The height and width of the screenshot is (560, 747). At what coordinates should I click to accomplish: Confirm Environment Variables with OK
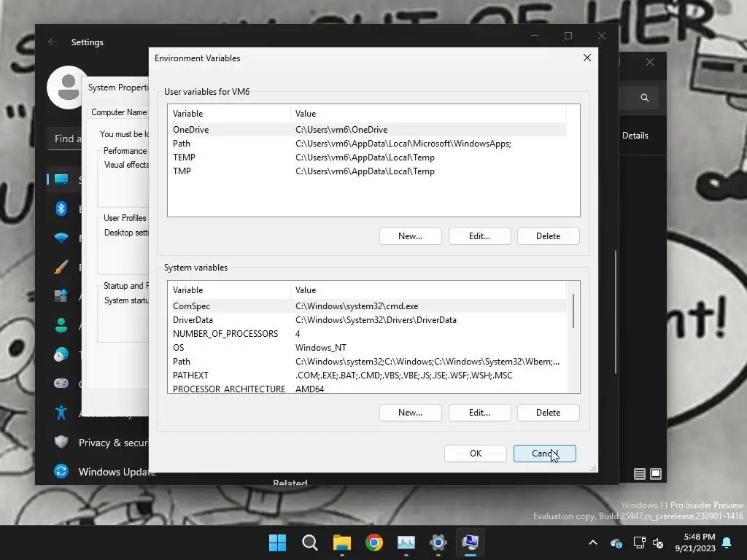pos(476,454)
